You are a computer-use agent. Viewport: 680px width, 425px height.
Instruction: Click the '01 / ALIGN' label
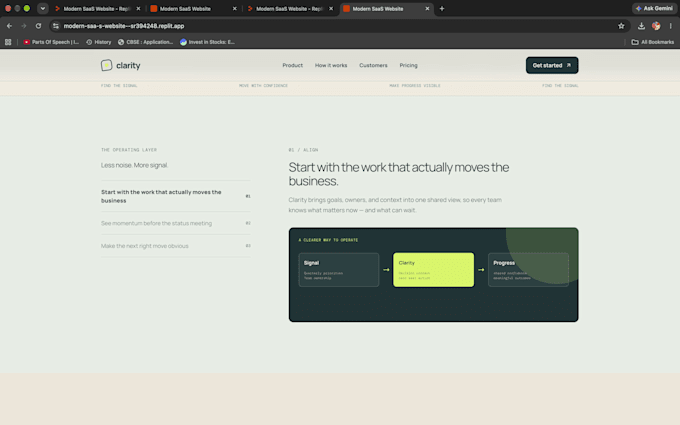click(303, 150)
